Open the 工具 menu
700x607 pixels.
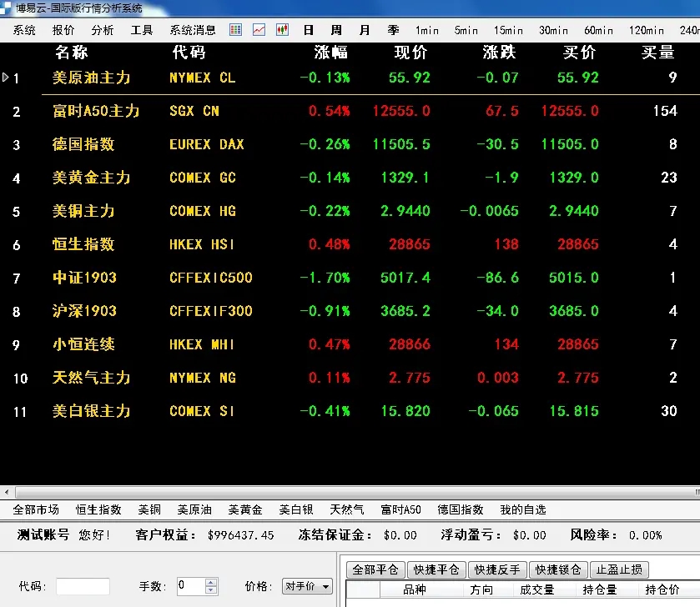142,30
